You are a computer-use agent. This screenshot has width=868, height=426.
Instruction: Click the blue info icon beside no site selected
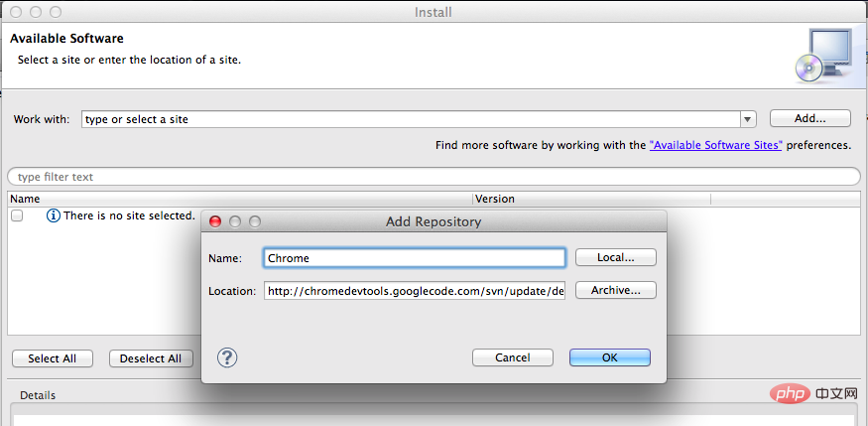[x=54, y=216]
